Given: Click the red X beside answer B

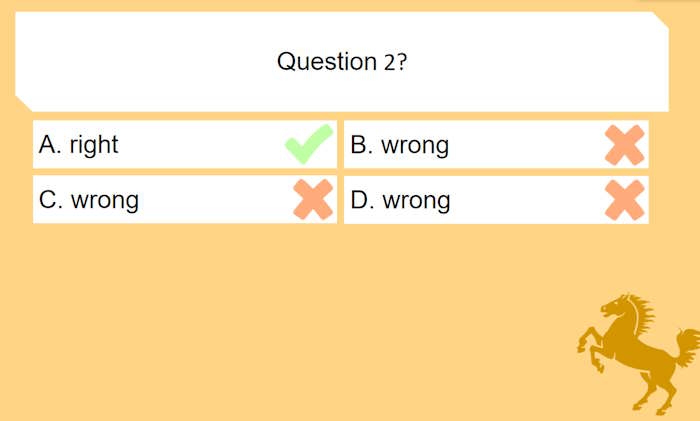Looking at the screenshot, I should (x=625, y=146).
